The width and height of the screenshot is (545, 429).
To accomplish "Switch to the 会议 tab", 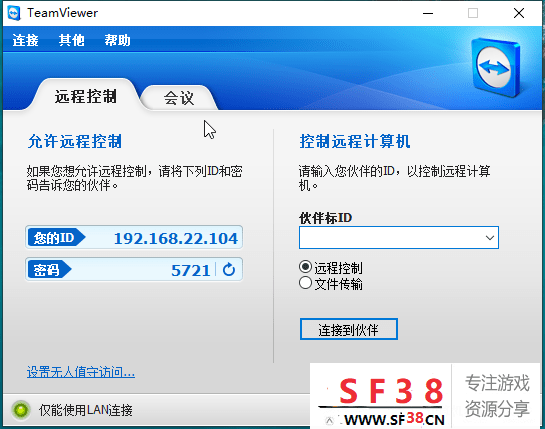I will [179, 98].
